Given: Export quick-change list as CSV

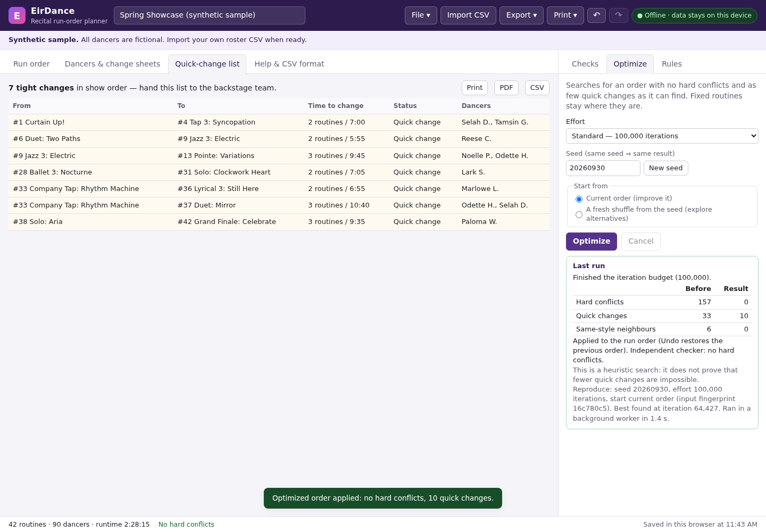Looking at the screenshot, I should coord(537,88).
